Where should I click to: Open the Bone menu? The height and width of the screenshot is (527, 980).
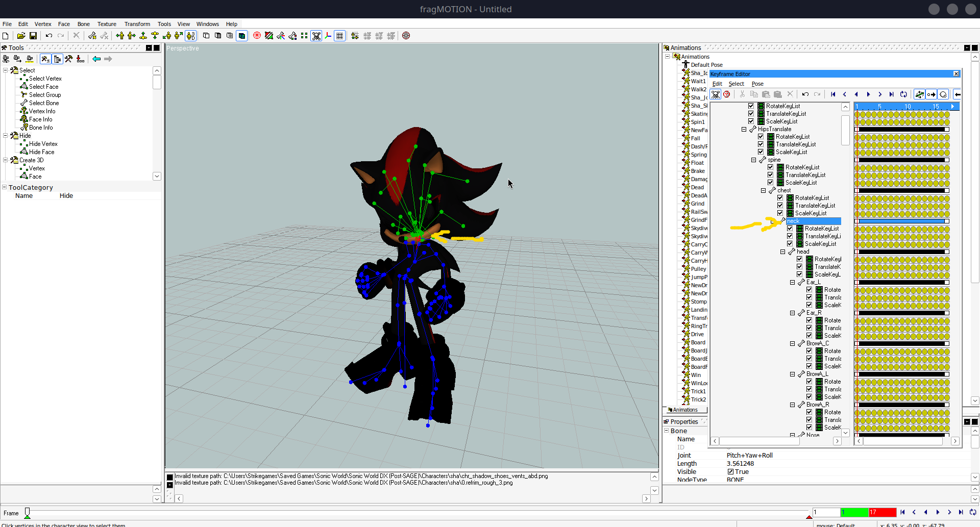tap(83, 24)
